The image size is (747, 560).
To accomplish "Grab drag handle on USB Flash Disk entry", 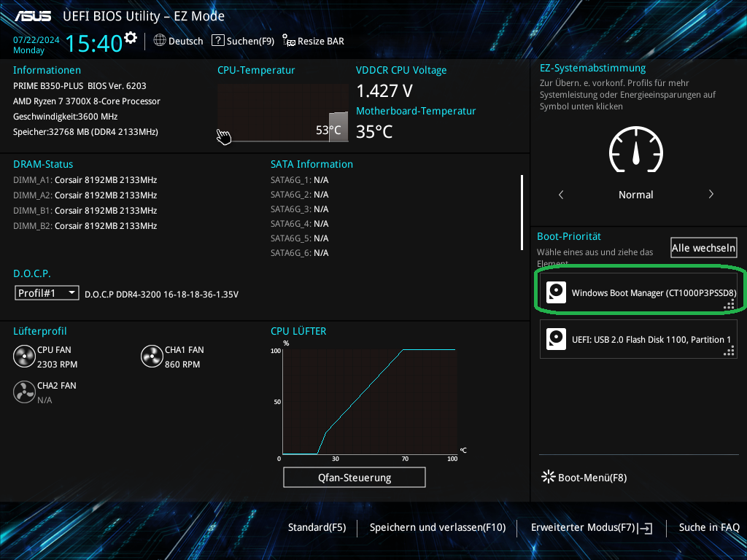I will pos(729,351).
